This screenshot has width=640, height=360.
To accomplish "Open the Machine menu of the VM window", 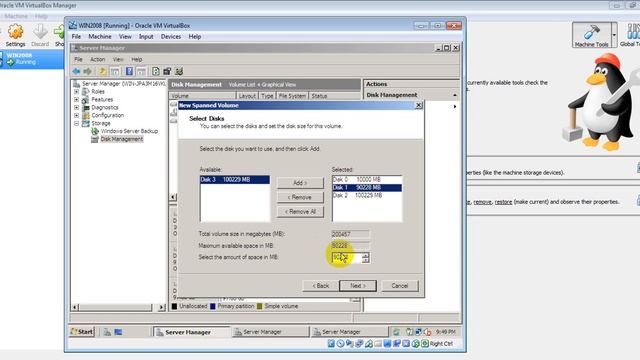I will click(100, 37).
